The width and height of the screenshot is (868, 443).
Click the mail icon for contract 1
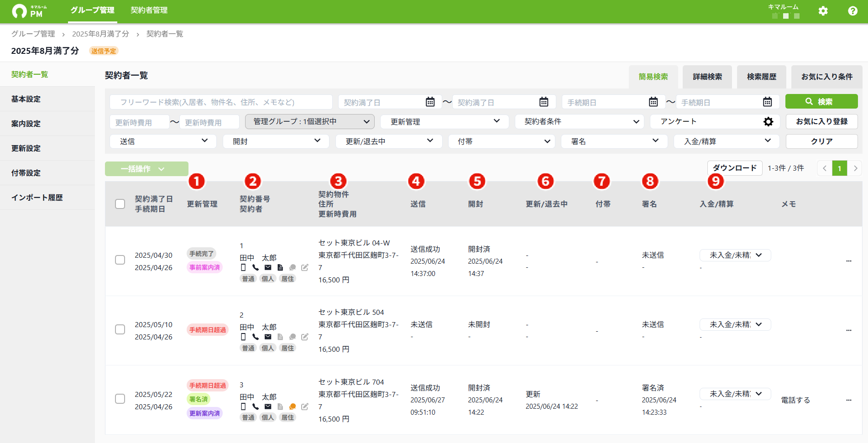pos(268,267)
